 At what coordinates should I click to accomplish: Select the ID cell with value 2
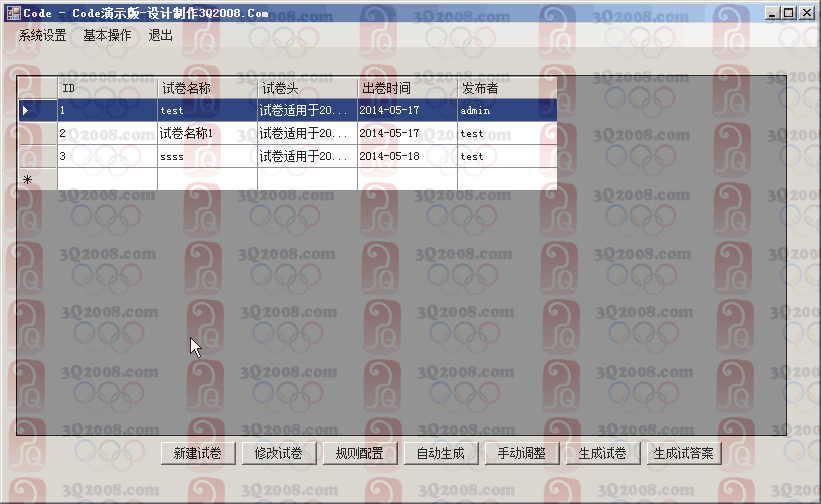[107, 133]
